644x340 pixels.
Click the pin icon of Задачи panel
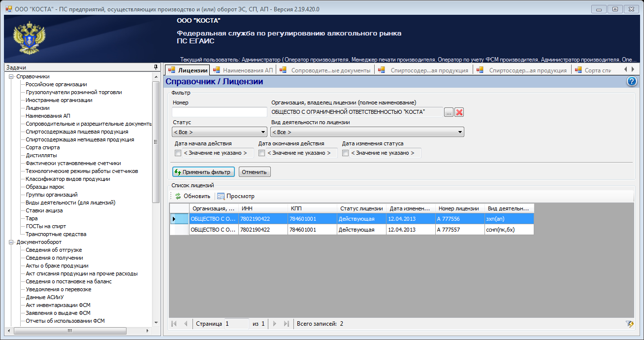[156, 67]
